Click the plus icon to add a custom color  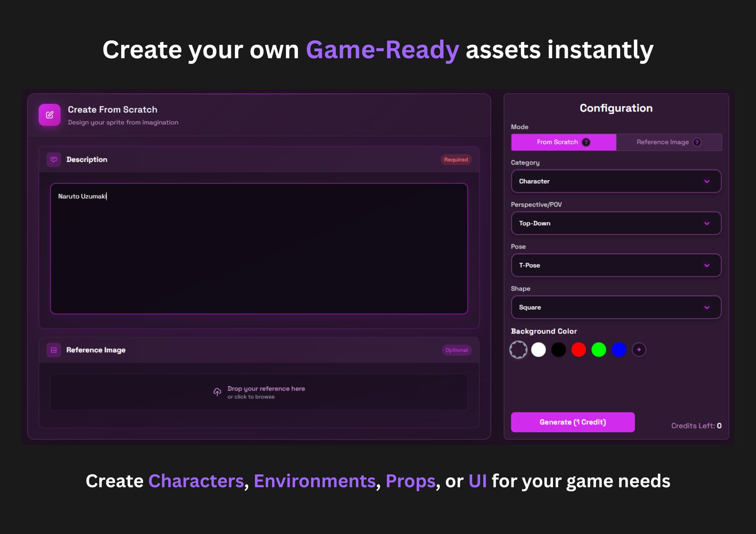click(639, 349)
